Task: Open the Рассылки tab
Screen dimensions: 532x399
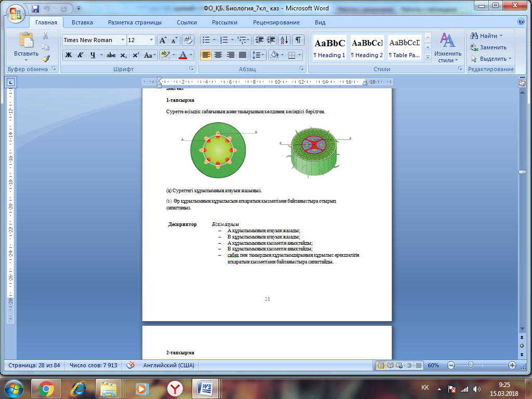Action: pos(224,22)
